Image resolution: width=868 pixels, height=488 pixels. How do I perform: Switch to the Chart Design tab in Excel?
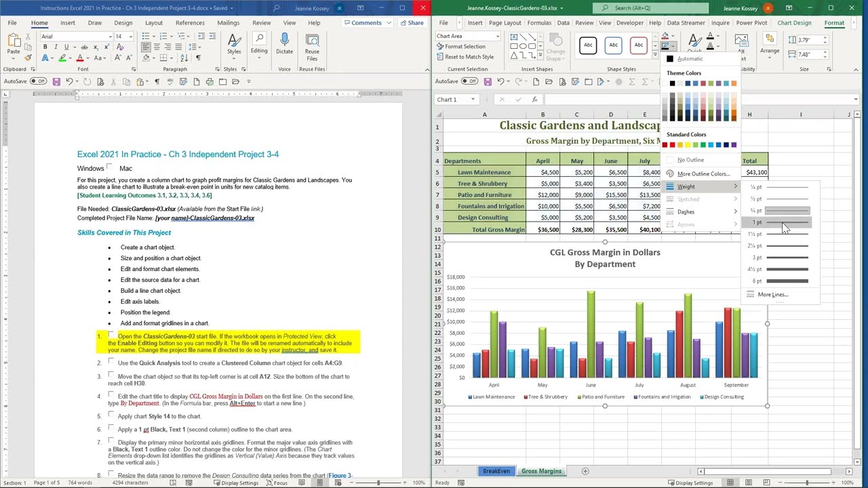coord(794,22)
